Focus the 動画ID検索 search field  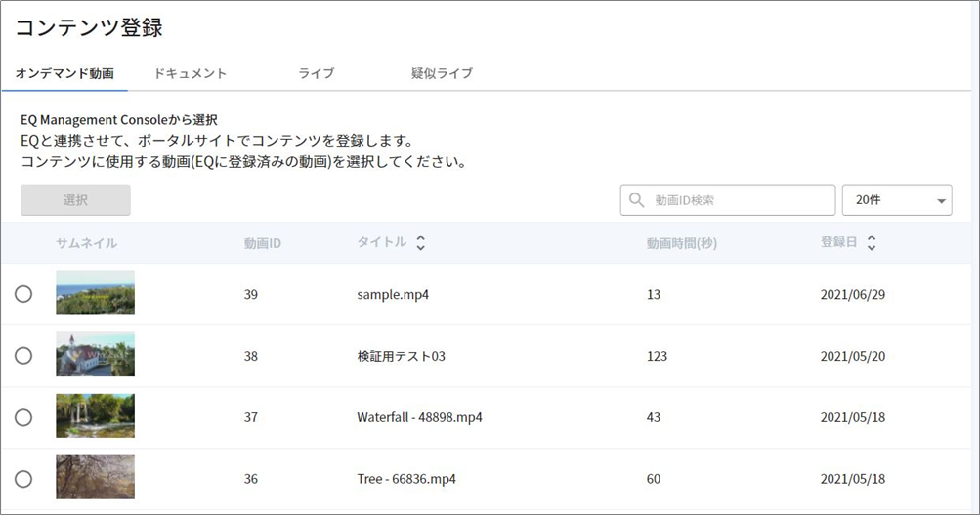(x=728, y=200)
